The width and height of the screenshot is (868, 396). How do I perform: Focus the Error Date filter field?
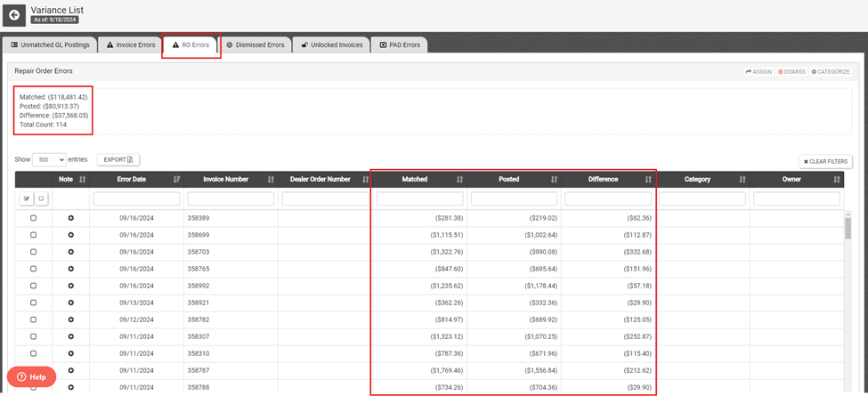point(137,198)
